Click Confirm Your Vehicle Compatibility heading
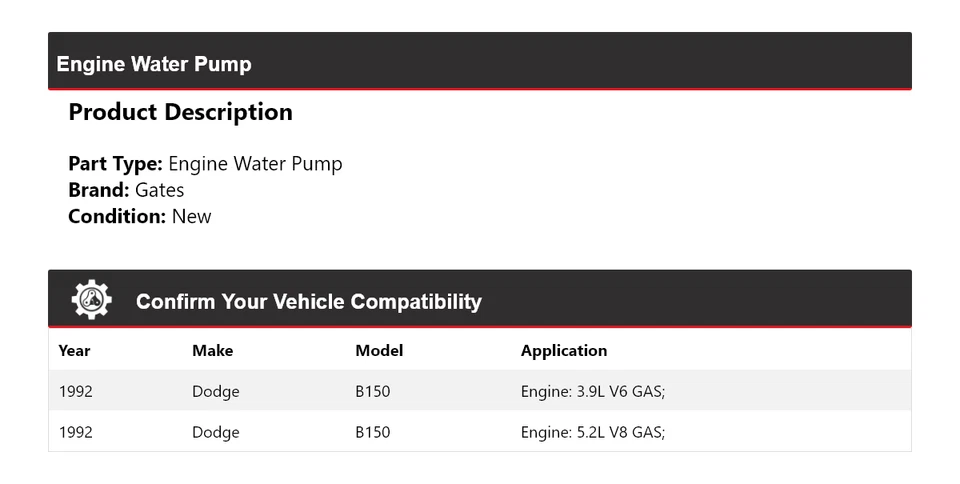 point(308,301)
